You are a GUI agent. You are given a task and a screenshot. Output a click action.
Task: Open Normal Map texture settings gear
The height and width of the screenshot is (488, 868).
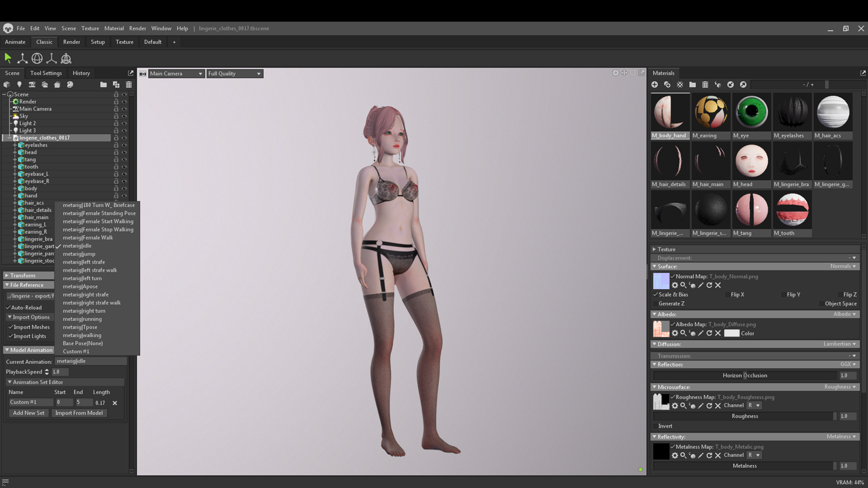pyautogui.click(x=675, y=285)
